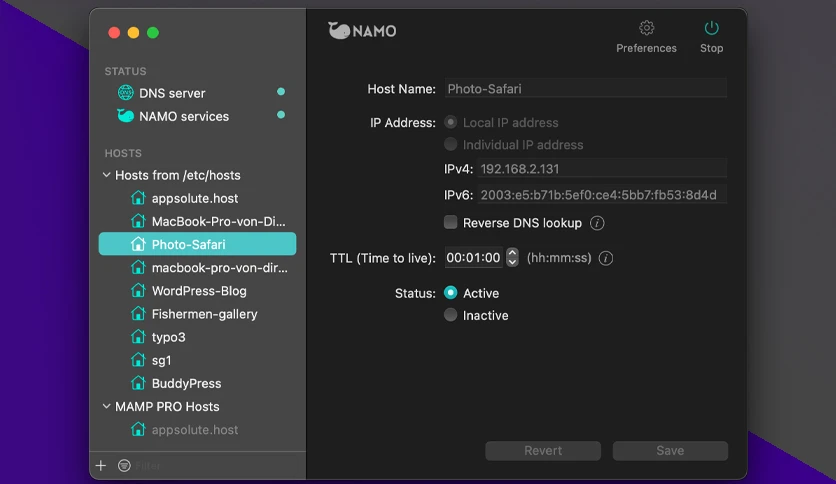Select Local IP address radio button
Viewport: 836px width, 484px height.
tap(451, 122)
